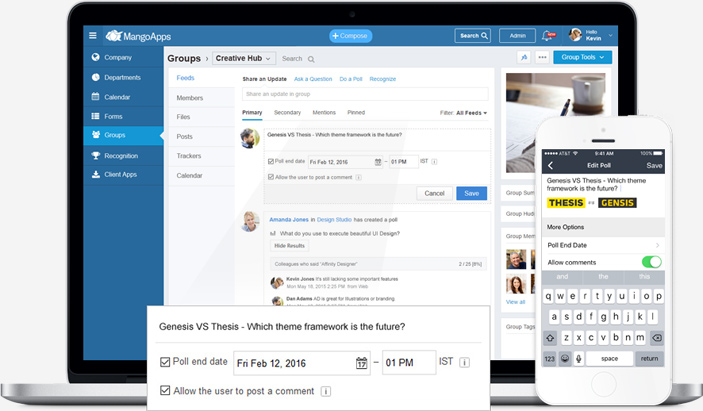Tap the emoji key on phone keyboard
Viewport: 703px width, 411px height.
(x=565, y=359)
